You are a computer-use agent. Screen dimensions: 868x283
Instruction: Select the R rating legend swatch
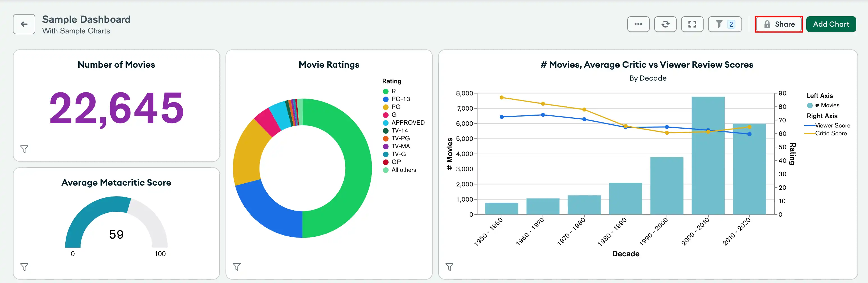tap(385, 92)
